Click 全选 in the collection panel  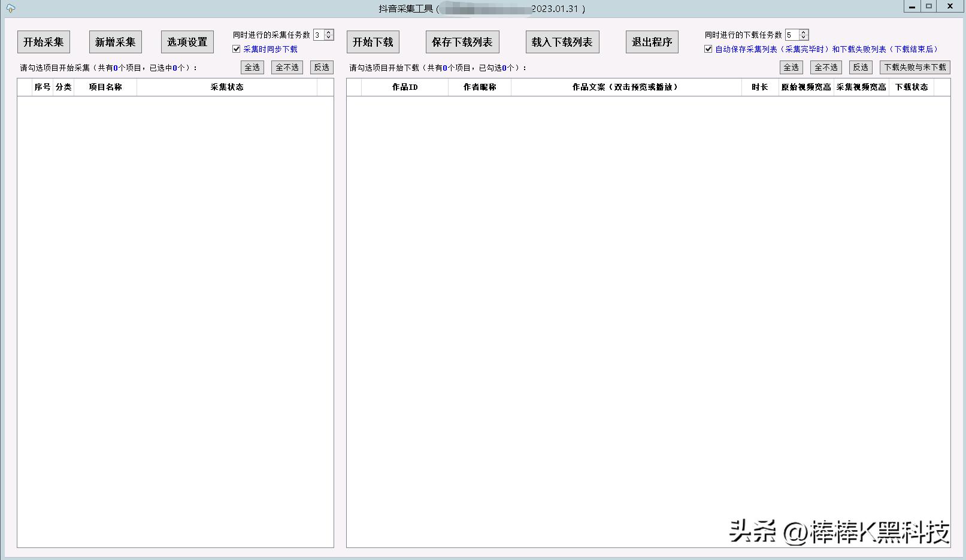[x=252, y=67]
